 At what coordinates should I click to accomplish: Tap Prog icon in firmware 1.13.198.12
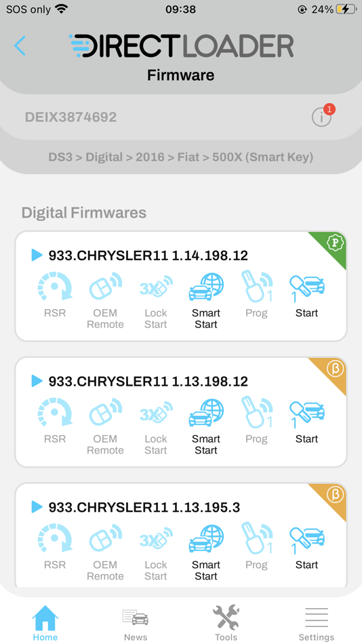pos(256,412)
